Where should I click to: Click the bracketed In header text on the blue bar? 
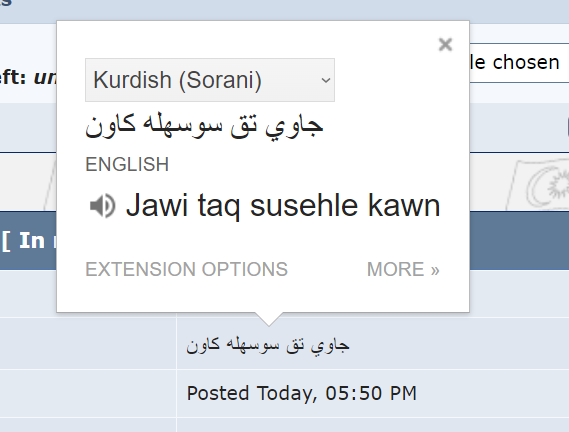[28, 241]
